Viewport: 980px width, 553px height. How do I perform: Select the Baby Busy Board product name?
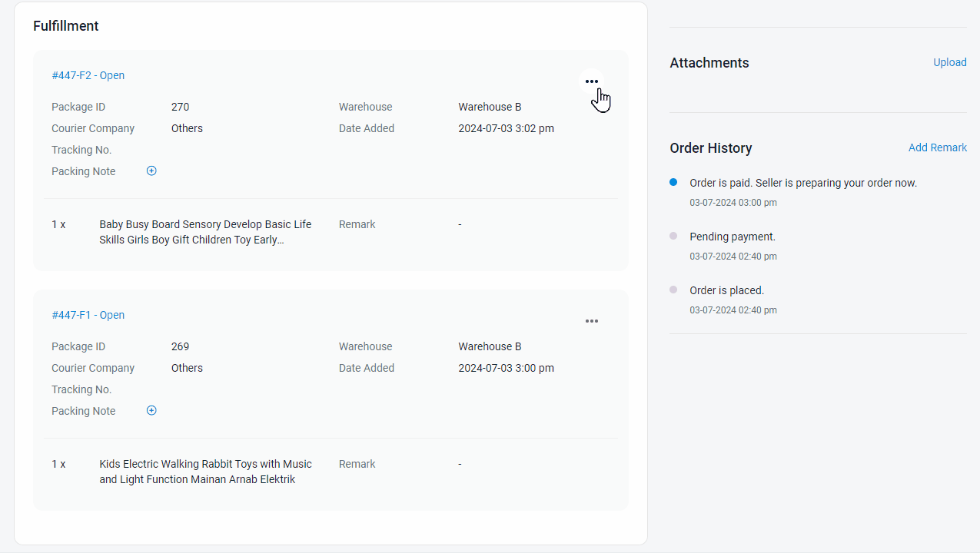(x=205, y=232)
